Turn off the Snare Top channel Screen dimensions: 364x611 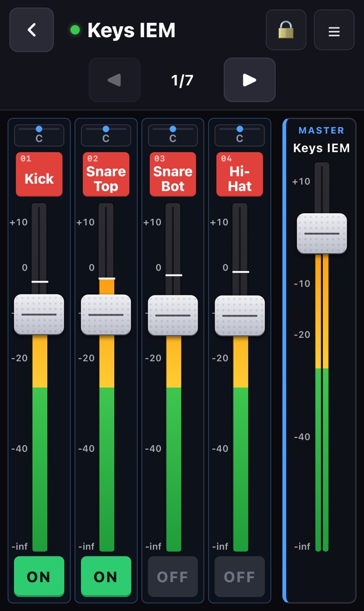[x=106, y=577]
